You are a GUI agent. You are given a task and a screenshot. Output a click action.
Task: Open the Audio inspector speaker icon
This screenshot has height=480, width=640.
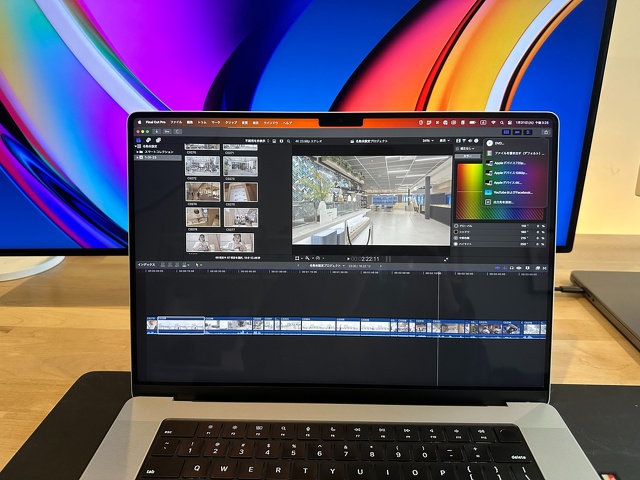470,140
